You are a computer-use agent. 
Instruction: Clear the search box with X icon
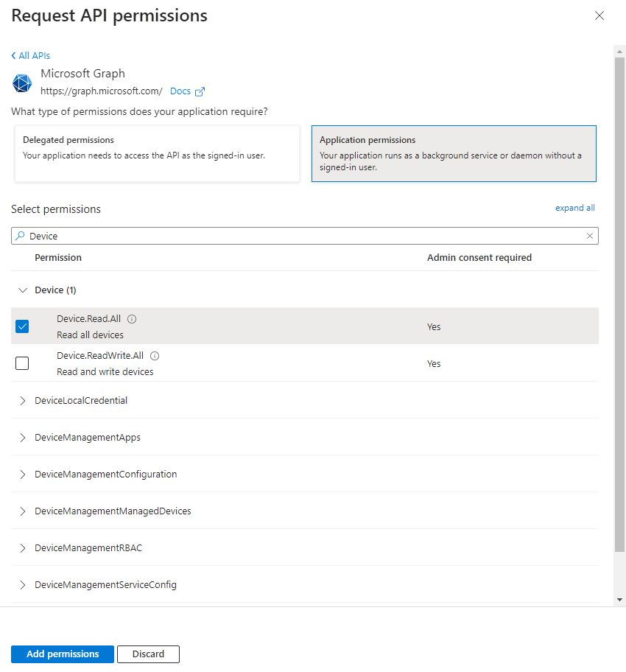click(589, 236)
